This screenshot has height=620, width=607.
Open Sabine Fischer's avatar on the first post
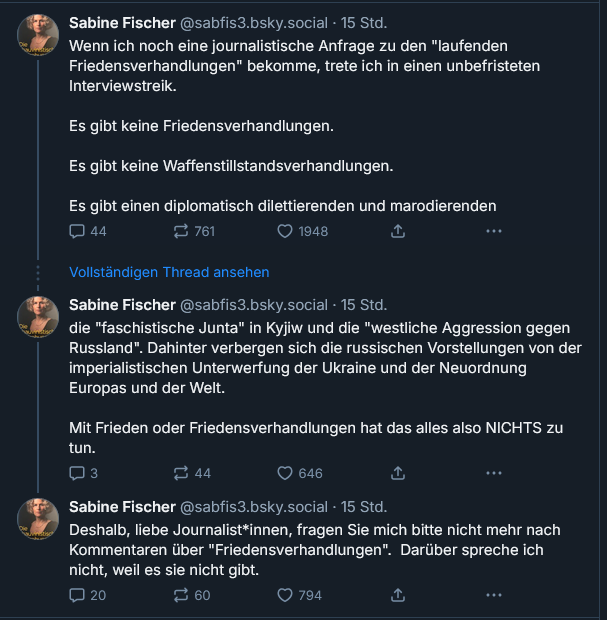point(38,36)
